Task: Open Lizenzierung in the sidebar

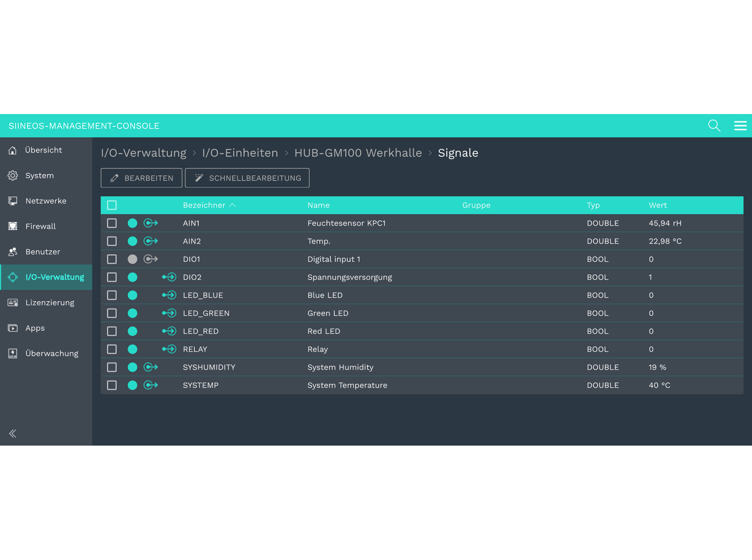Action: [46, 303]
